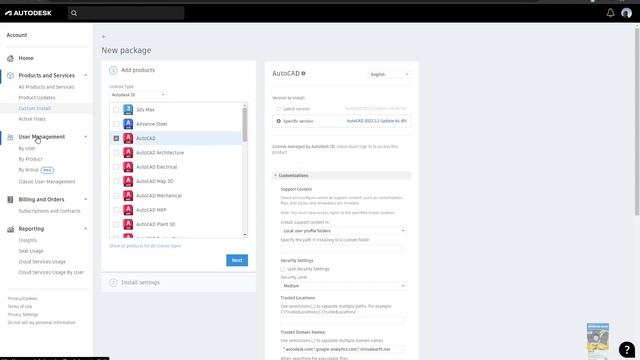The height and width of the screenshot is (360, 640).
Task: Check the AutoCAD Mechanical checkbox
Action: coord(116,196)
